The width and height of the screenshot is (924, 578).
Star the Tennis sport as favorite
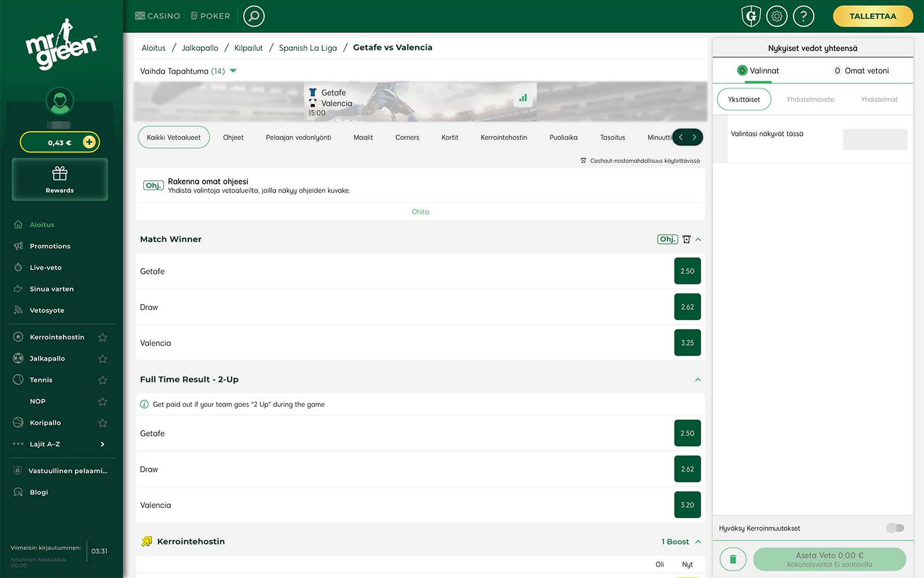103,380
